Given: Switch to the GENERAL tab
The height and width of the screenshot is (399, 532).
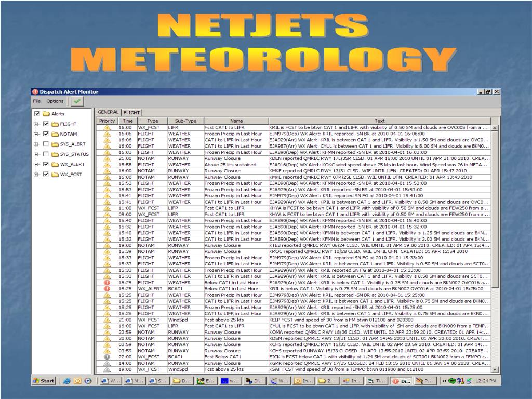Looking at the screenshot, I should [108, 112].
